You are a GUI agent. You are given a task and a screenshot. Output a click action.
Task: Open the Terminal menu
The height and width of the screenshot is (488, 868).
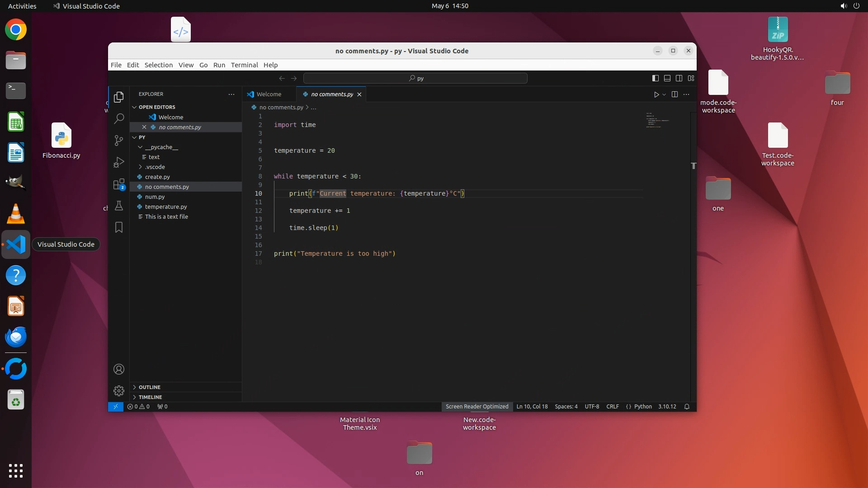[x=244, y=65]
